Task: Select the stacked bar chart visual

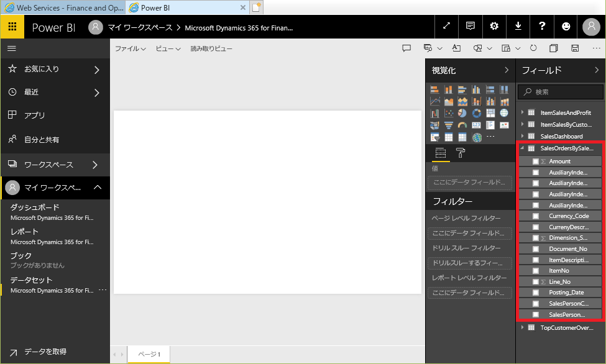Action: pos(434,89)
